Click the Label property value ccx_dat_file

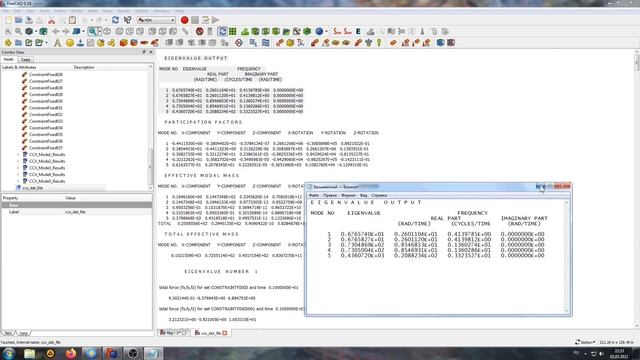point(75,212)
